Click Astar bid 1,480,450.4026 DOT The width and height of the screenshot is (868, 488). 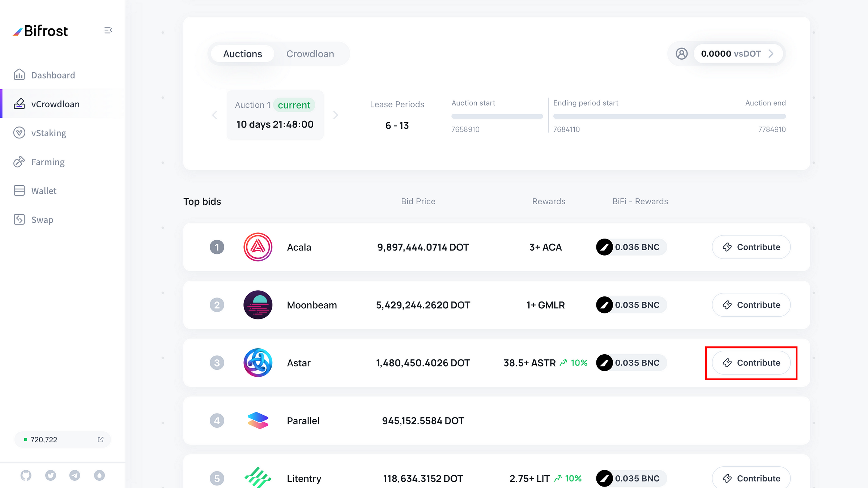[423, 363]
